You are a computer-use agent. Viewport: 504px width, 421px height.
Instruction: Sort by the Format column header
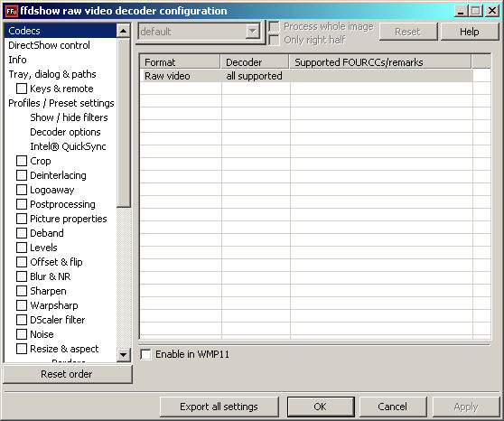pyautogui.click(x=180, y=62)
